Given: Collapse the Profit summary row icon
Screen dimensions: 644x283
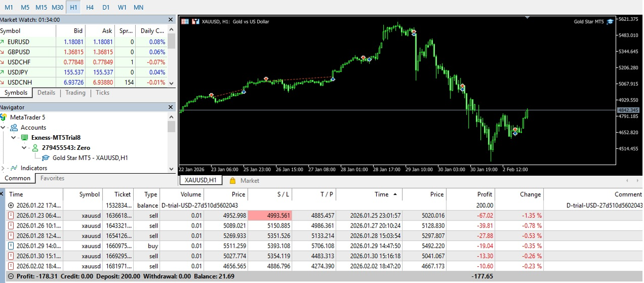Looking at the screenshot, I should pyautogui.click(x=11, y=276).
